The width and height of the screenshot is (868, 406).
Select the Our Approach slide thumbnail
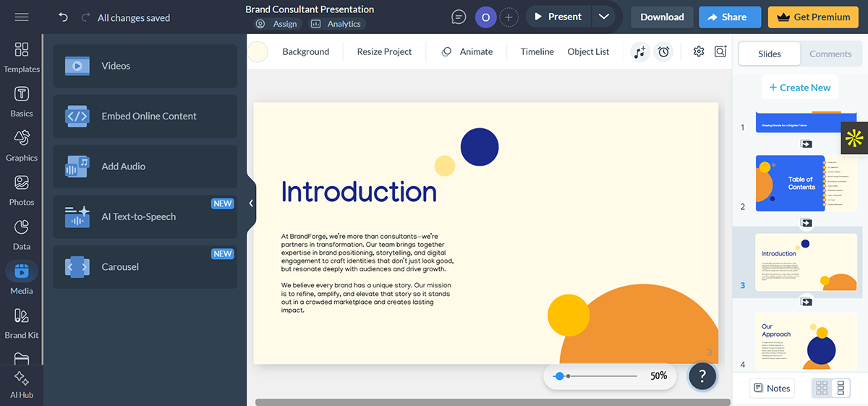click(x=806, y=342)
